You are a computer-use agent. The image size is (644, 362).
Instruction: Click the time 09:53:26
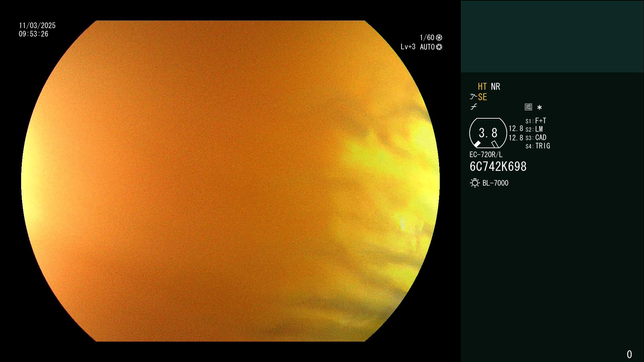34,34
